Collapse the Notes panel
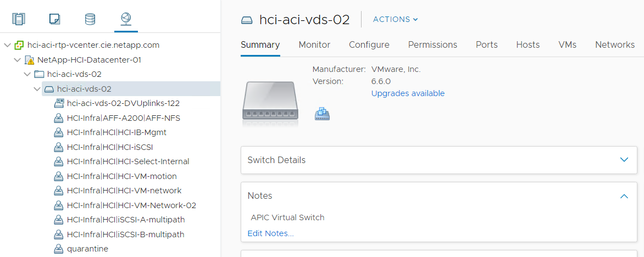 pyautogui.click(x=624, y=196)
